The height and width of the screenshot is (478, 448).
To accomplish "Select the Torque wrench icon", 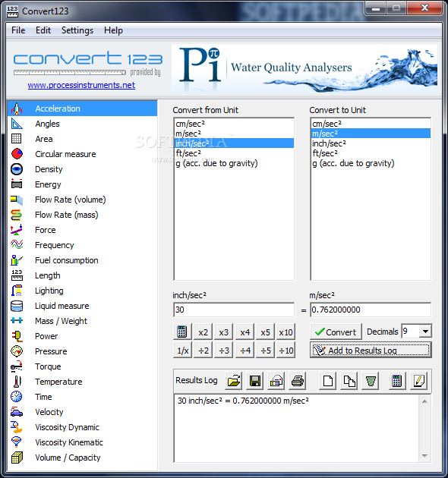I will pos(17,366).
